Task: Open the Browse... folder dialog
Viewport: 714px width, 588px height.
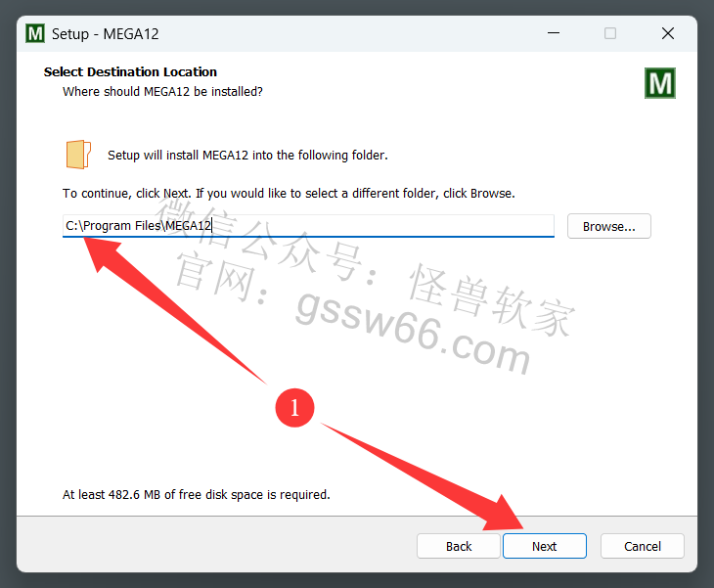Action: point(608,226)
